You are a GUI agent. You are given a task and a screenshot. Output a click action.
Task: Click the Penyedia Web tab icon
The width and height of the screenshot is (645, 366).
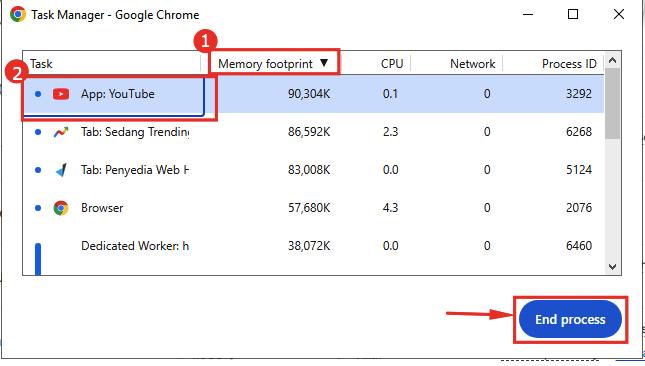click(61, 170)
